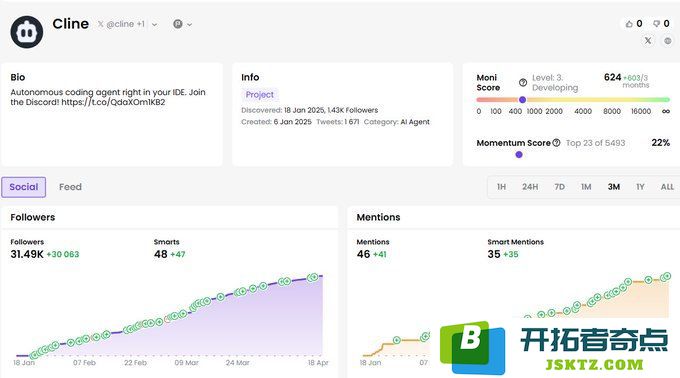Click the Cline robot avatar logo
This screenshot has width=680, height=378.
coord(27,32)
